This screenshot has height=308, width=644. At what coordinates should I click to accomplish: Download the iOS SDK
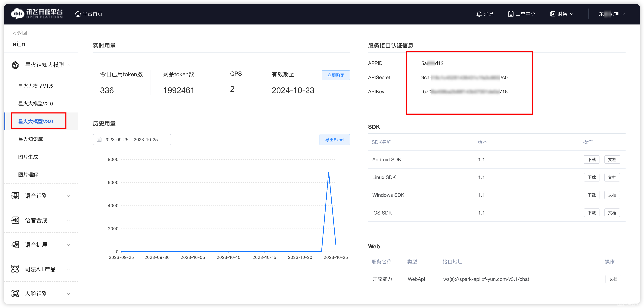(591, 213)
